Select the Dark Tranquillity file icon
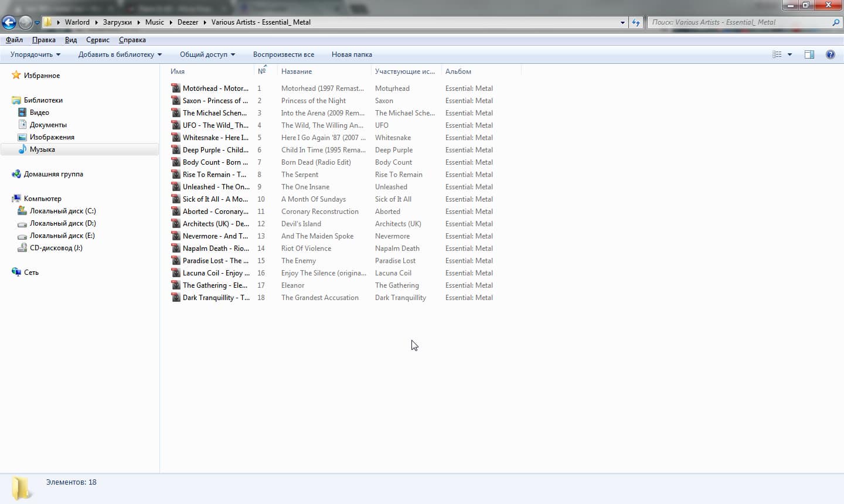This screenshot has height=504, width=844. [176, 298]
